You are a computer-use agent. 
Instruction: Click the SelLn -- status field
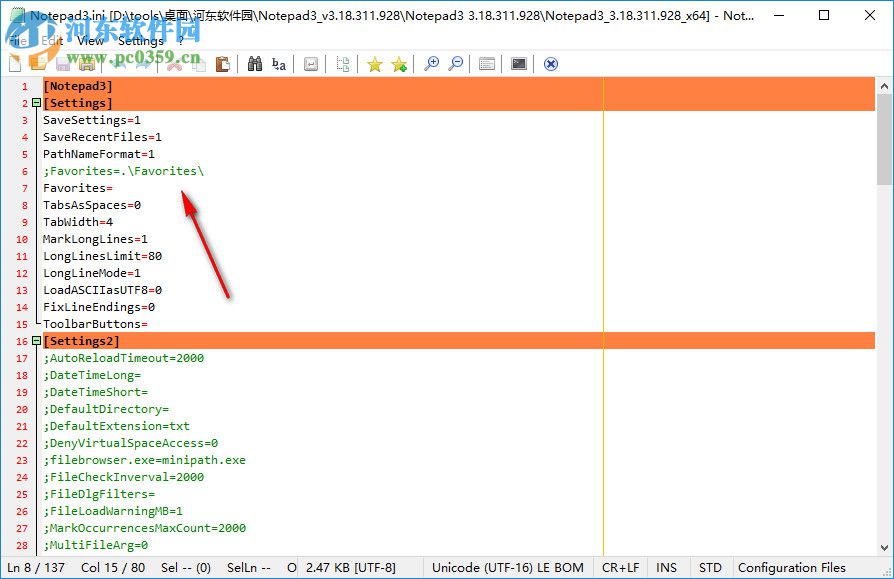[x=249, y=568]
